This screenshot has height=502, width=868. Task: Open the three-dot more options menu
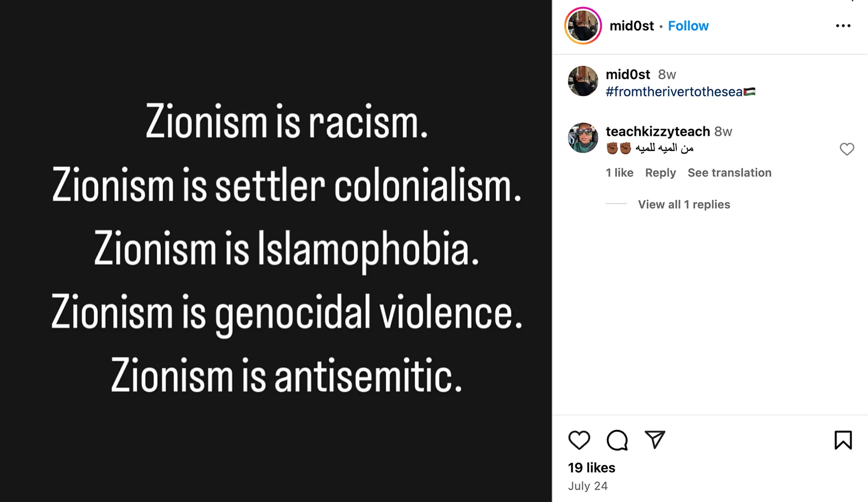click(x=843, y=26)
